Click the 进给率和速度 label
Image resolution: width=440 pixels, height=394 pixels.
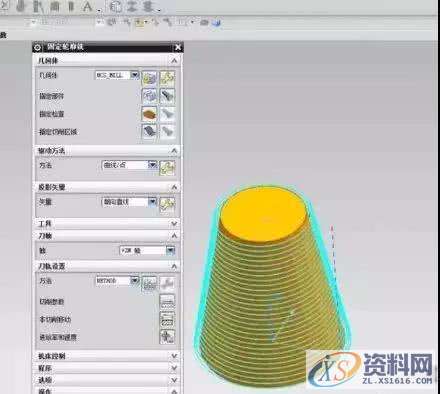pyautogui.click(x=58, y=338)
